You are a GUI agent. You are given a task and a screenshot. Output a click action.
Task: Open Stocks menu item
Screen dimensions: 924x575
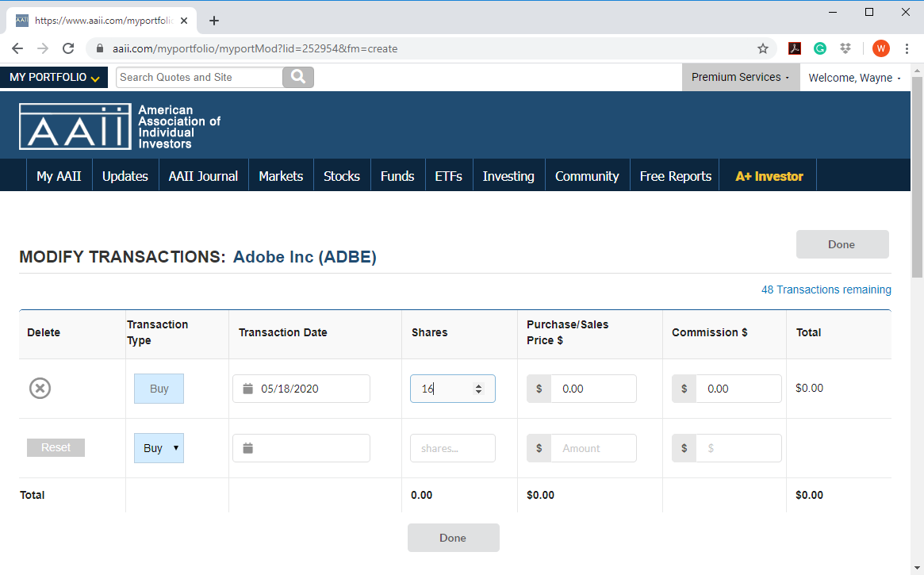pyautogui.click(x=342, y=176)
